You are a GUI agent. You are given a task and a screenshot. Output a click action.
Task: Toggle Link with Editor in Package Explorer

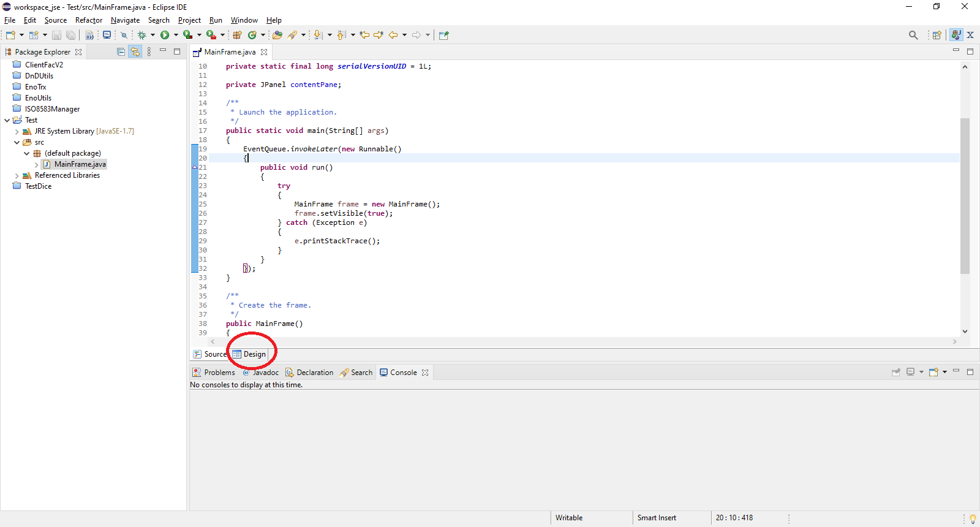[135, 52]
